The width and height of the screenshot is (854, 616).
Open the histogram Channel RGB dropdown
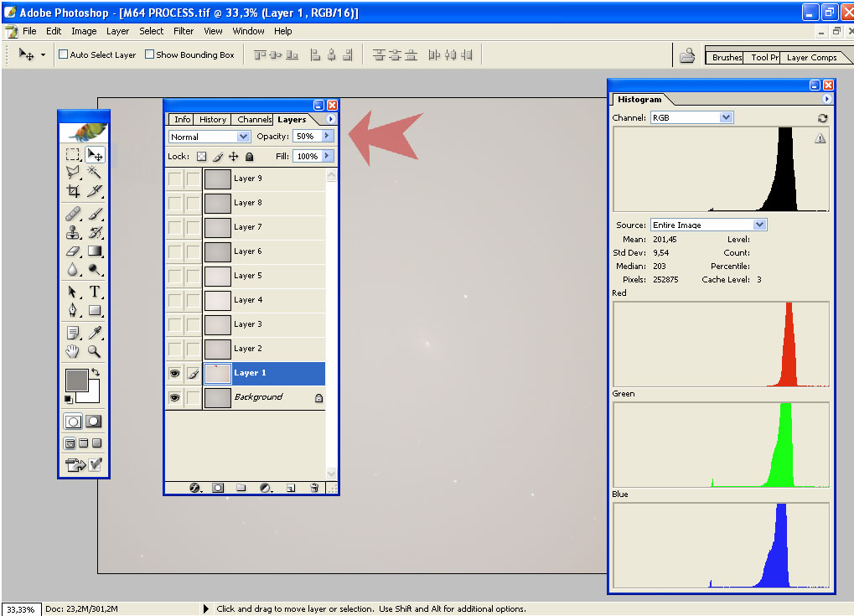[x=691, y=118]
